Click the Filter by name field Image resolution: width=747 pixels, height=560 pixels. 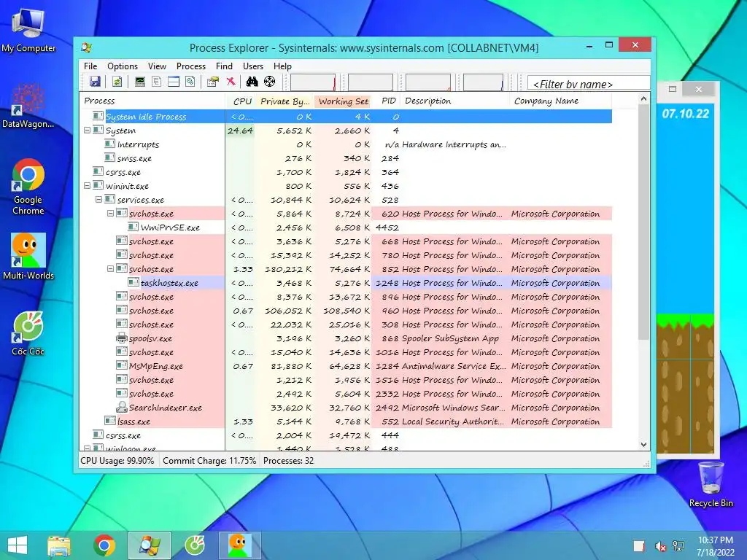pyautogui.click(x=589, y=83)
